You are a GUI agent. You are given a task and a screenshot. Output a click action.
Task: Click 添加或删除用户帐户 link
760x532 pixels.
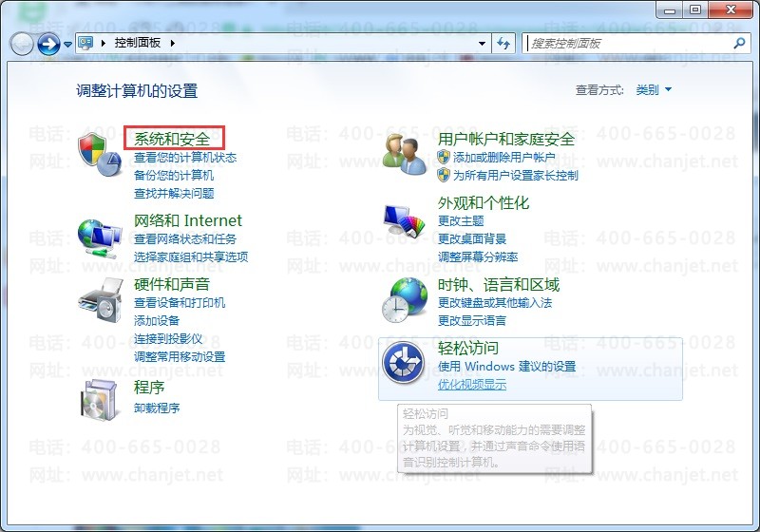tap(504, 158)
